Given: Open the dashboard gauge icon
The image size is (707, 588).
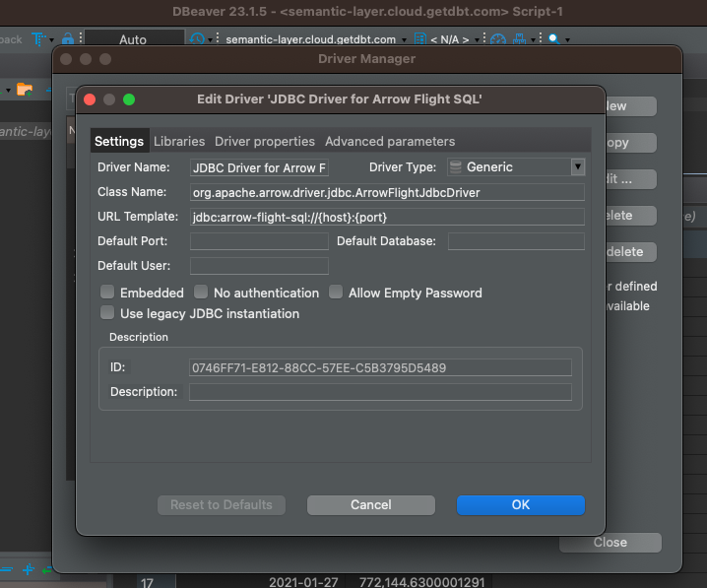Looking at the screenshot, I should coord(498,39).
